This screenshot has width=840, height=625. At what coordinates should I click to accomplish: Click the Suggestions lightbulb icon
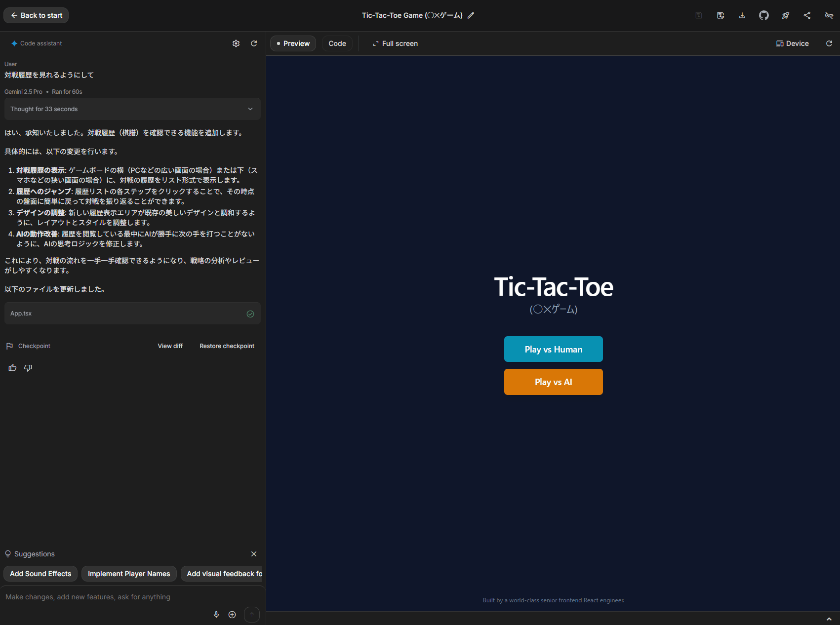(x=8, y=554)
